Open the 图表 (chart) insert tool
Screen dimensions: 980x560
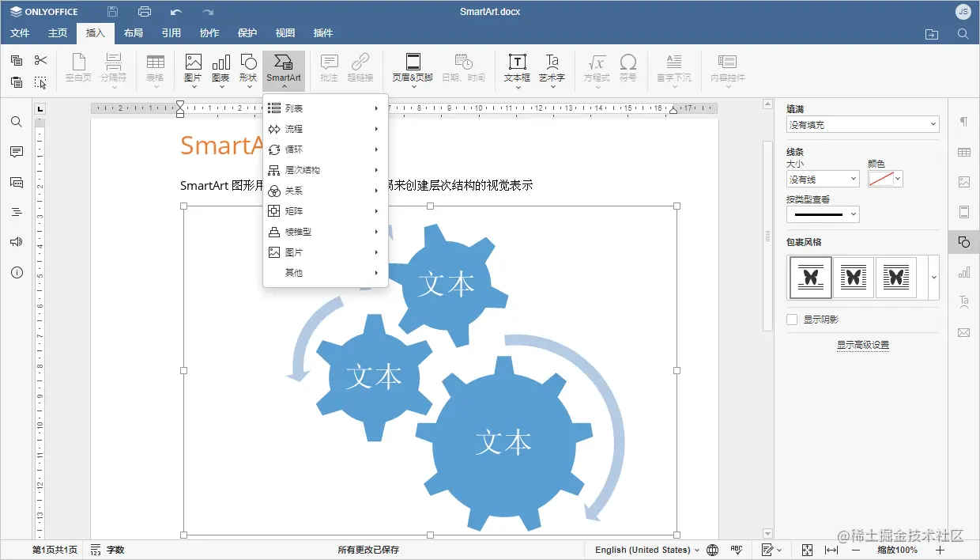click(x=220, y=68)
